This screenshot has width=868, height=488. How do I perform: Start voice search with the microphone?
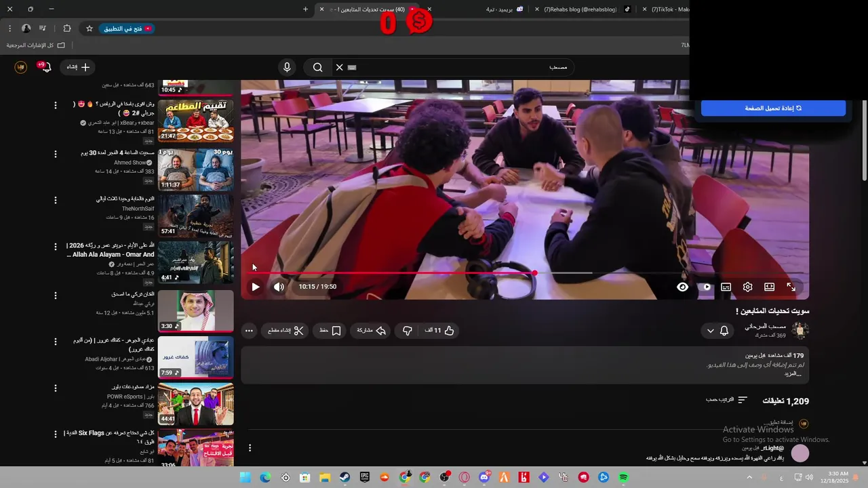click(287, 67)
